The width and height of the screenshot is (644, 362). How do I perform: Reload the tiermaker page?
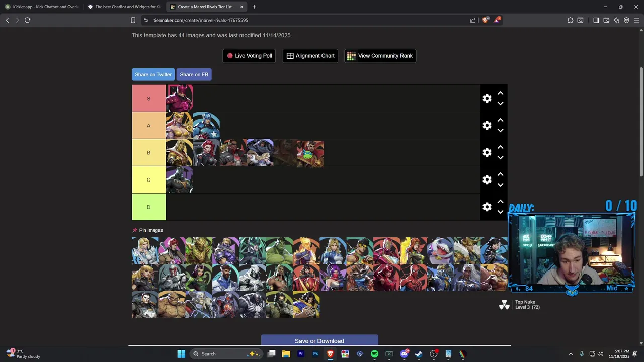click(x=27, y=20)
